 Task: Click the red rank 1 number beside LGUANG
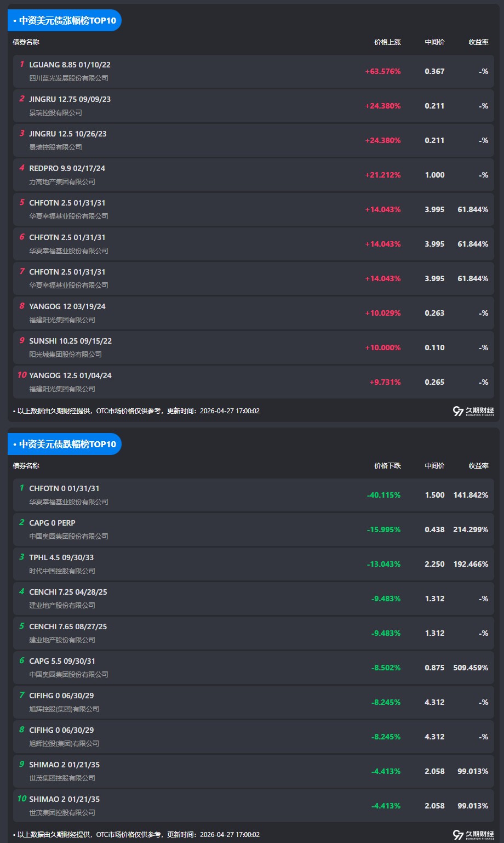22,65
